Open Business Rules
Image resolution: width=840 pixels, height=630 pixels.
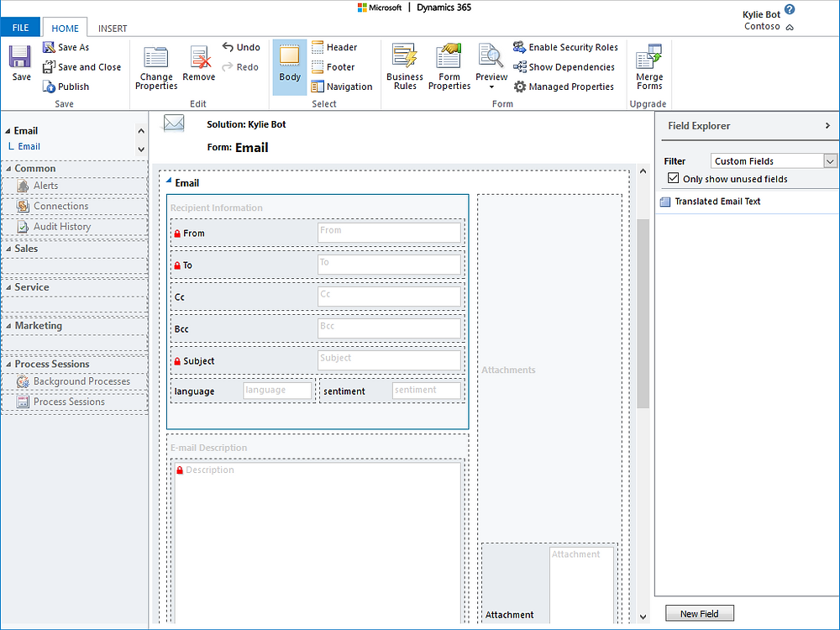click(x=405, y=67)
